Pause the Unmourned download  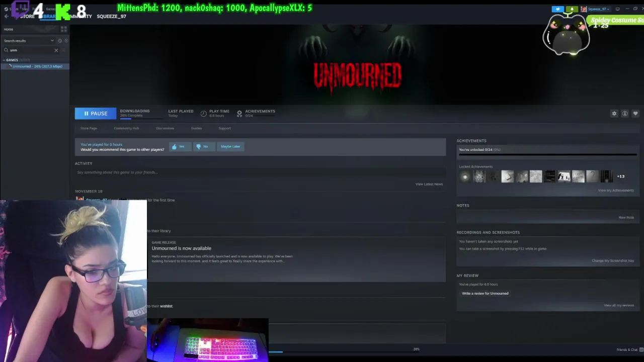coord(96,114)
